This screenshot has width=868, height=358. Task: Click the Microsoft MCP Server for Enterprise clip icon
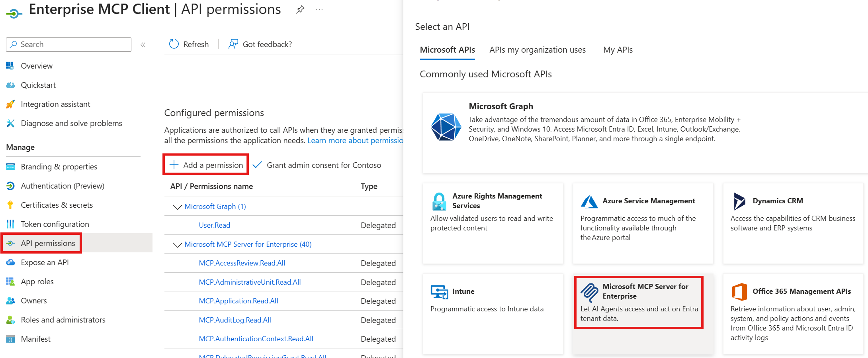[x=589, y=293]
